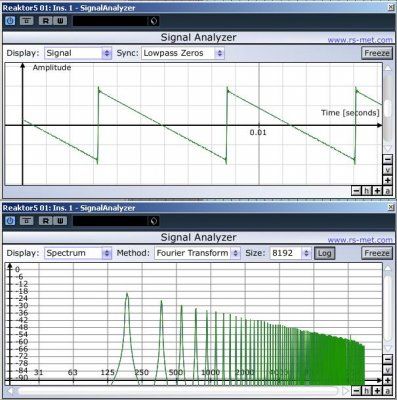Click the 'a' auto-zoom icon in spectrum view

point(387,391)
